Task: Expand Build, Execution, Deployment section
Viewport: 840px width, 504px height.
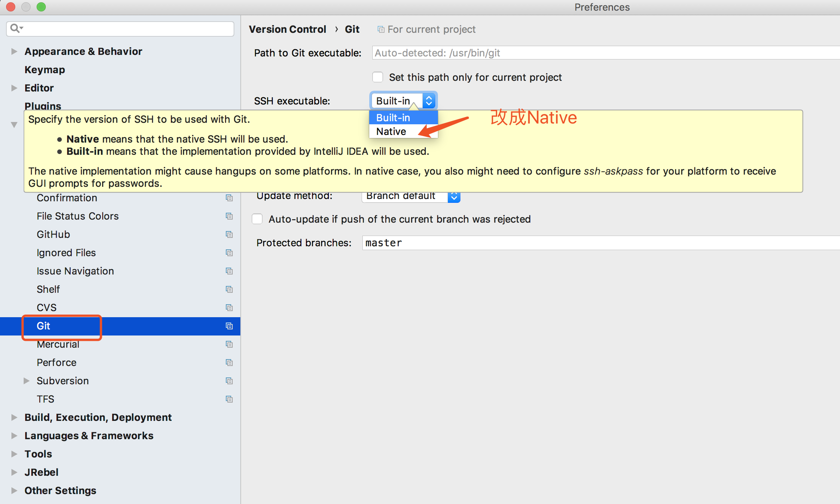Action: click(14, 417)
